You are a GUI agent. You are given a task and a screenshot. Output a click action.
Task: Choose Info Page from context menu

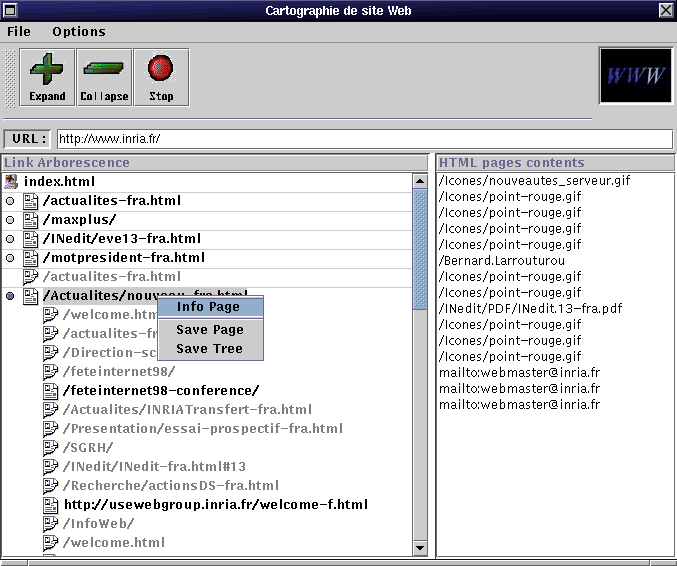[209, 307]
